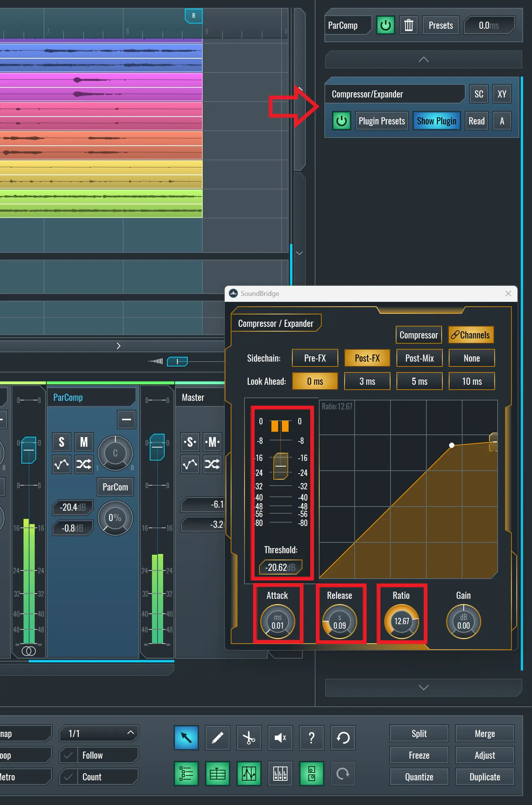Click the 0% send knob
This screenshot has width=532, height=805.
pos(115,518)
